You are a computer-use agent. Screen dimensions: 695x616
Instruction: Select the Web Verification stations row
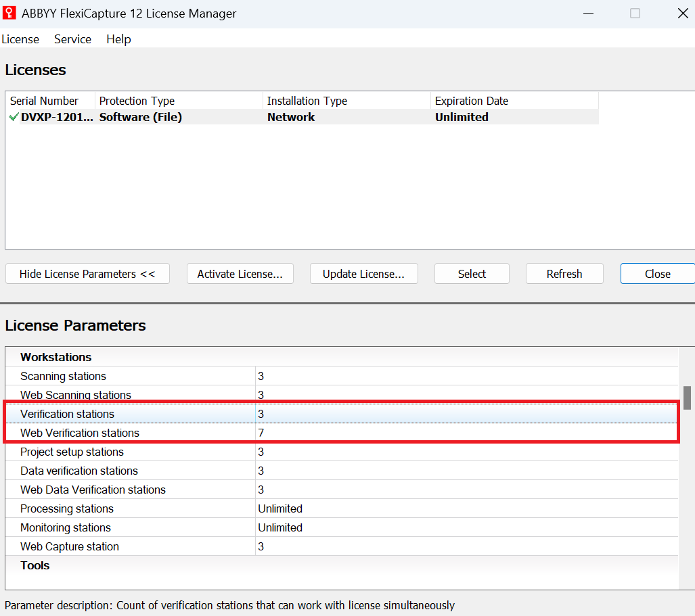click(342, 433)
